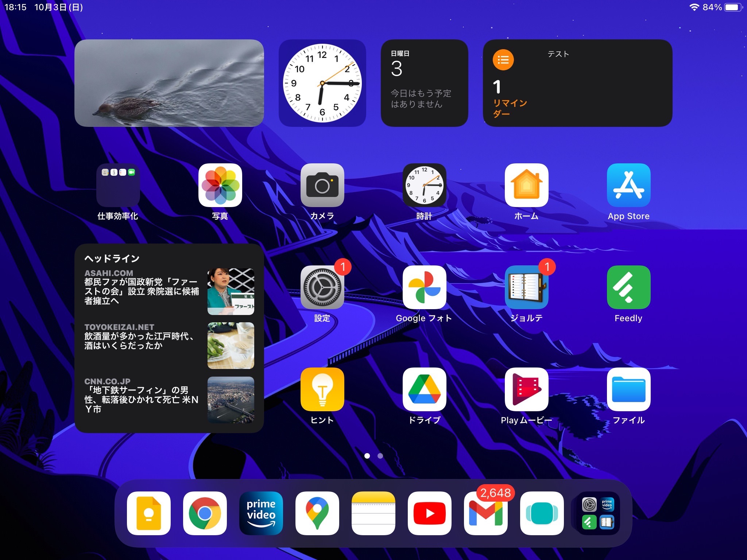Tap the analog clock widget
Screen dimensions: 747x560
pyautogui.click(x=322, y=83)
